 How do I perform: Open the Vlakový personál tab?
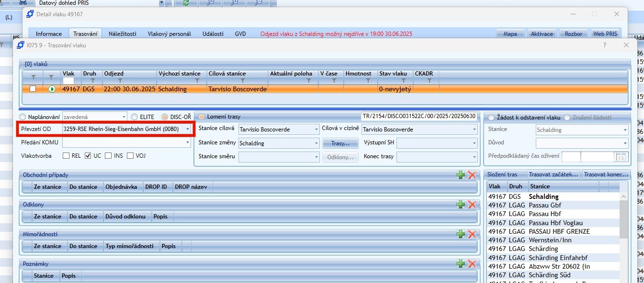[169, 34]
